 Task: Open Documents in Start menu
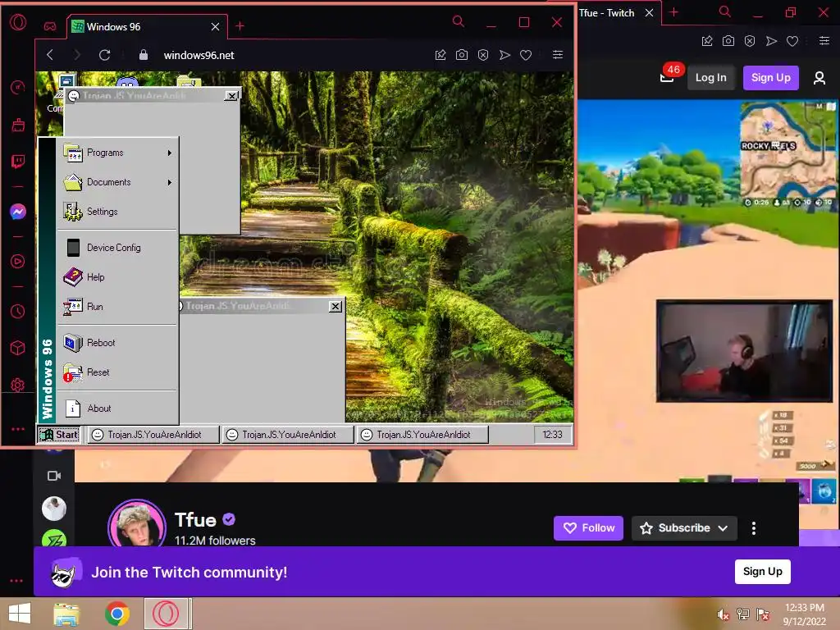(118, 182)
